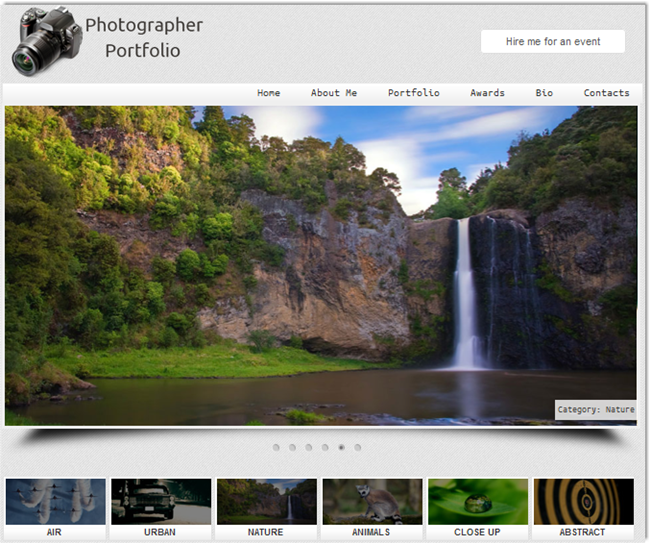The height and width of the screenshot is (543, 650).
Task: Select the second slider dot
Action: coord(292,447)
